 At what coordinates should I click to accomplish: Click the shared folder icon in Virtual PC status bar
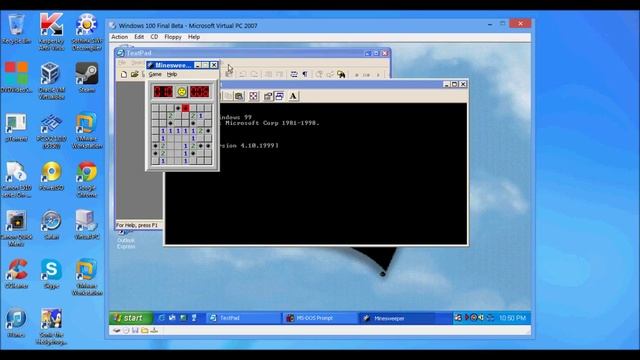(144, 330)
